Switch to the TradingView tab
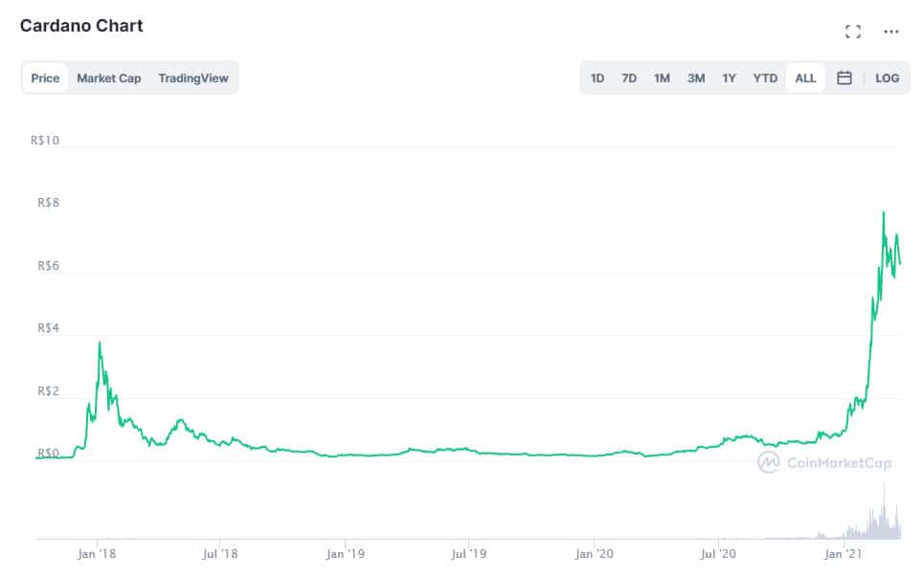This screenshot has height=577, width=924. pos(193,78)
